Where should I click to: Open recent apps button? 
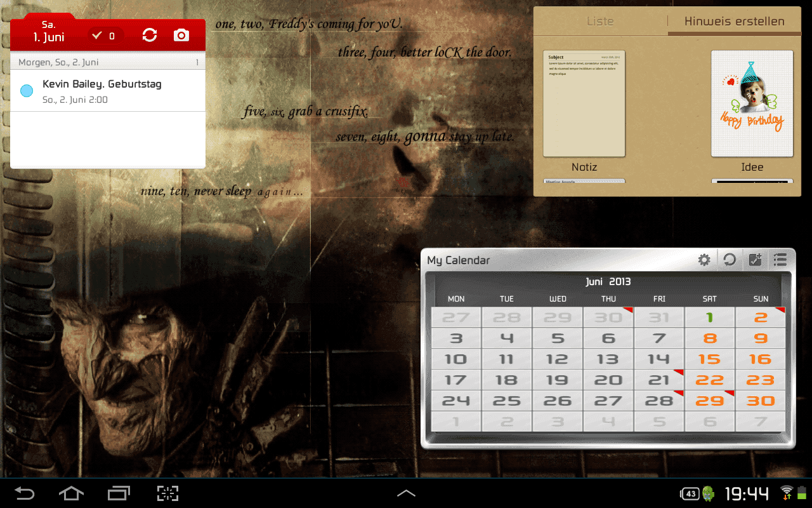119,493
